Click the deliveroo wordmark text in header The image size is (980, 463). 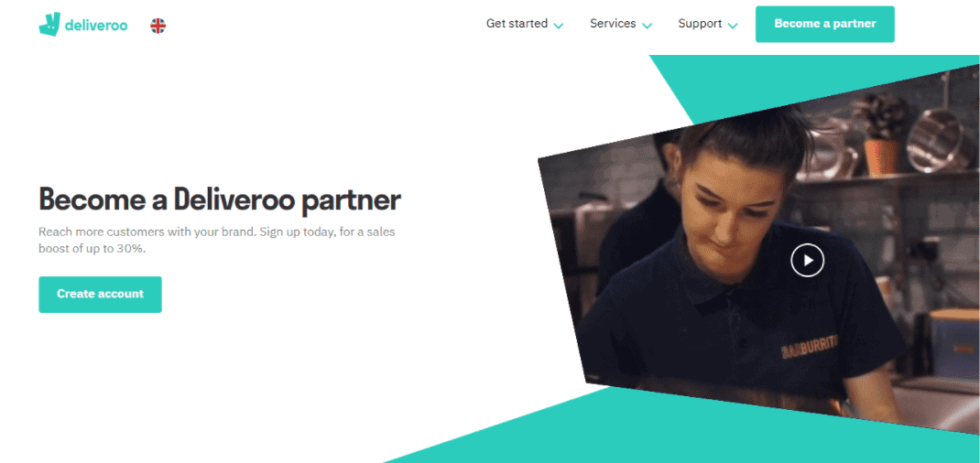coord(94,26)
